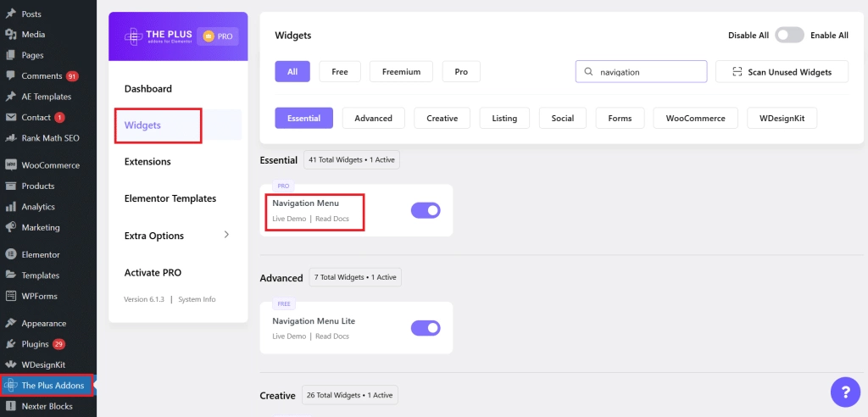Screen dimensions: 868x417
Task: Open the Activate PRO menu item
Action: click(153, 272)
